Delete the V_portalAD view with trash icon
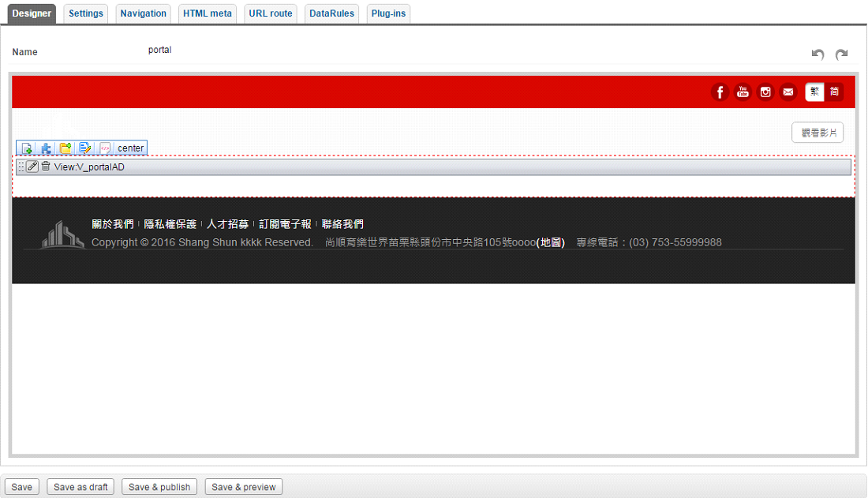 pos(46,167)
